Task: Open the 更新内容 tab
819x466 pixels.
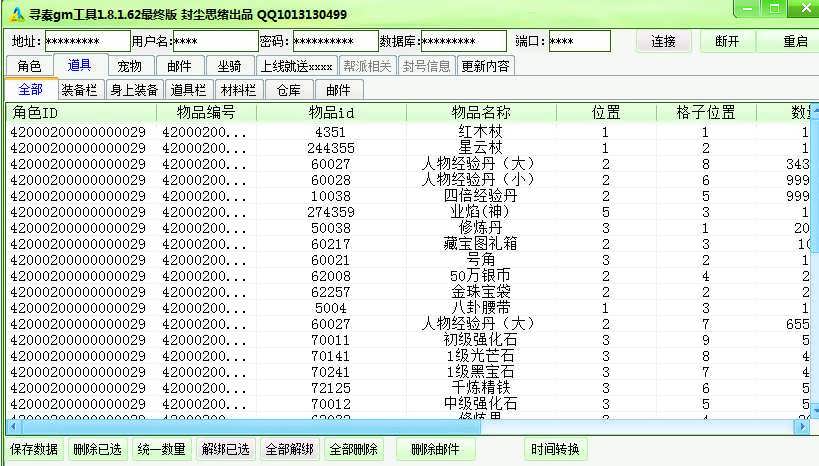Action: (x=485, y=66)
